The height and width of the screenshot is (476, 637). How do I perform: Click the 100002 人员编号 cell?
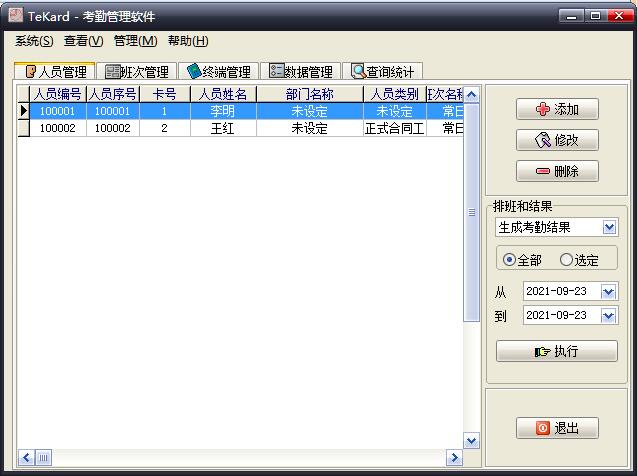tap(58, 128)
